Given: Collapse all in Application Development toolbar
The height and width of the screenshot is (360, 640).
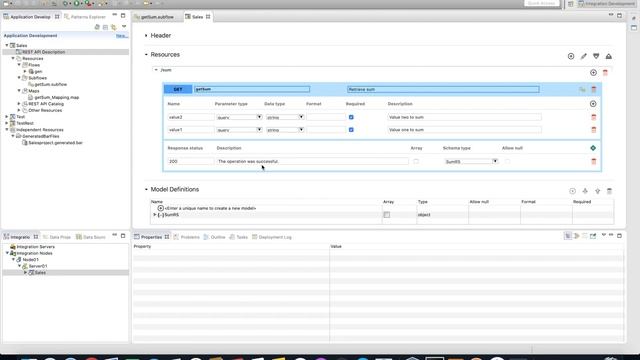Looking at the screenshot, I should (105, 27).
